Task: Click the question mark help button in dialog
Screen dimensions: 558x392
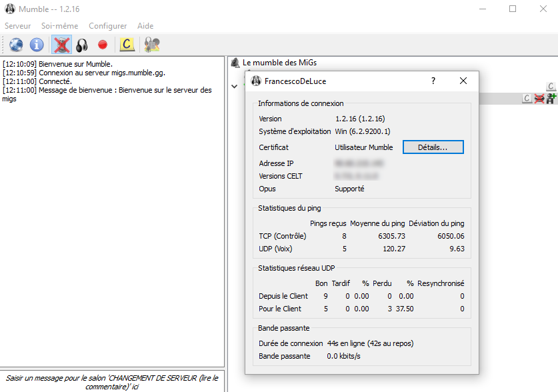Action: (433, 81)
